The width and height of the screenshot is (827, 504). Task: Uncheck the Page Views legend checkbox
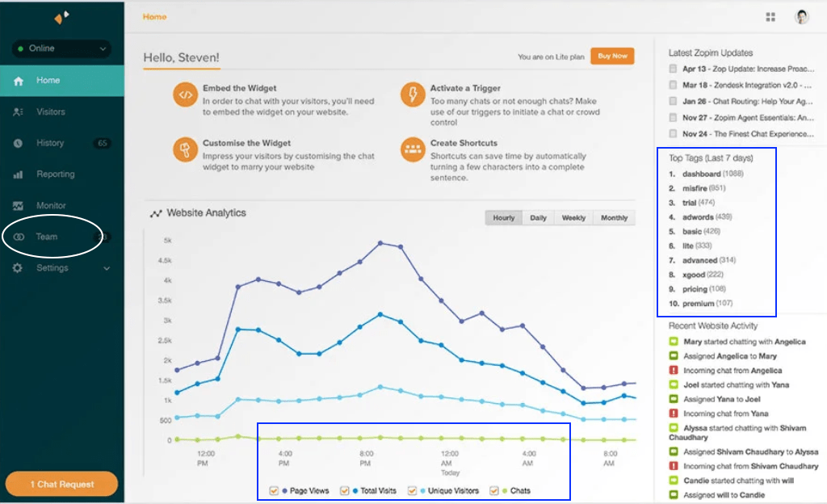274,490
